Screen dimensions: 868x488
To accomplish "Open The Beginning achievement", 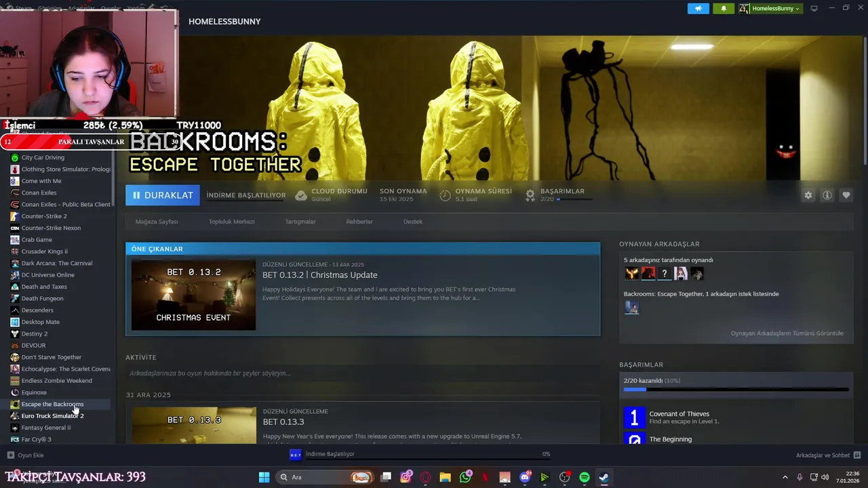I will tap(671, 439).
